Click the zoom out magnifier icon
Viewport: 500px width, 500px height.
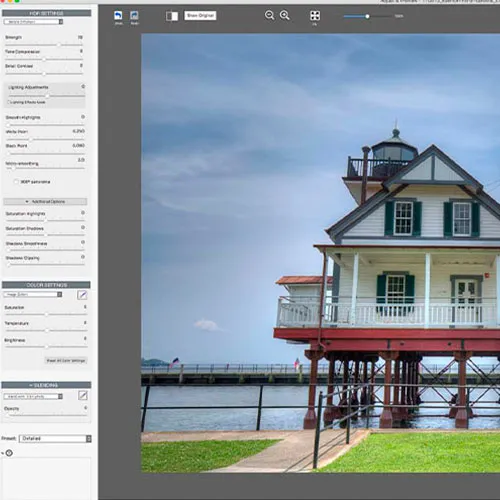[x=269, y=15]
